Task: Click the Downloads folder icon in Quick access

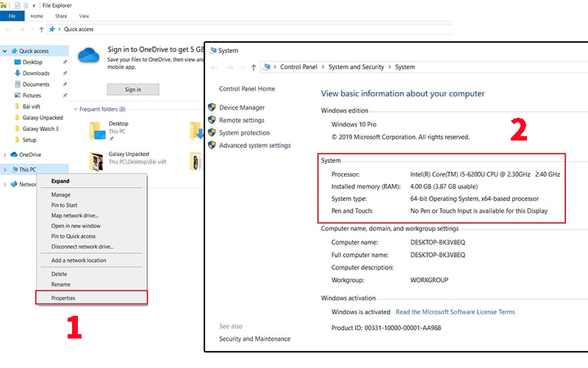Action: 16,74
